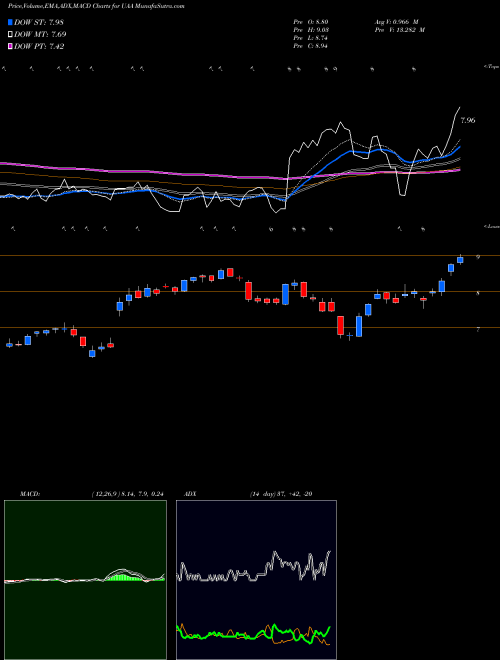
Task: Click the 'Pre L: 8.74' value
Action: (311, 38)
